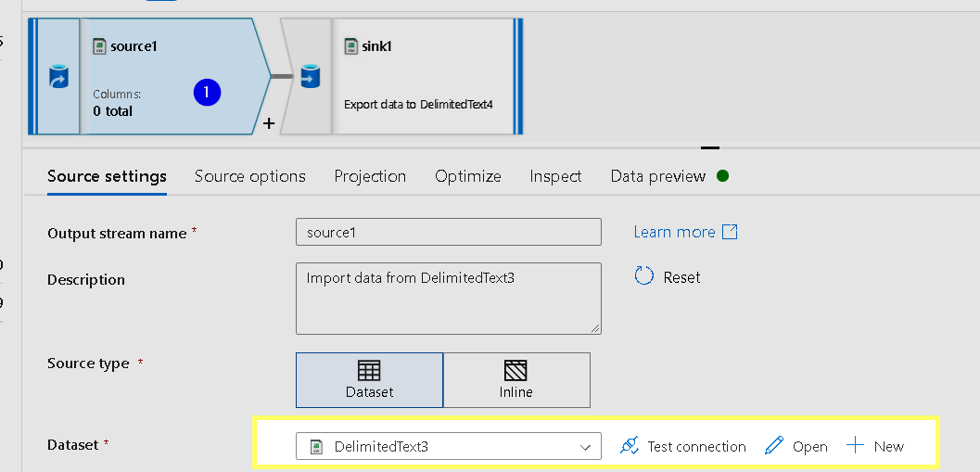Open the Projection tab
Image resolution: width=980 pixels, height=472 pixels.
click(x=370, y=176)
